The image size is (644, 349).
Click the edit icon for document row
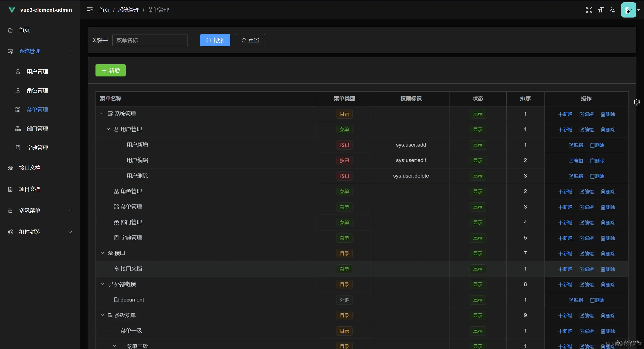[x=576, y=300]
